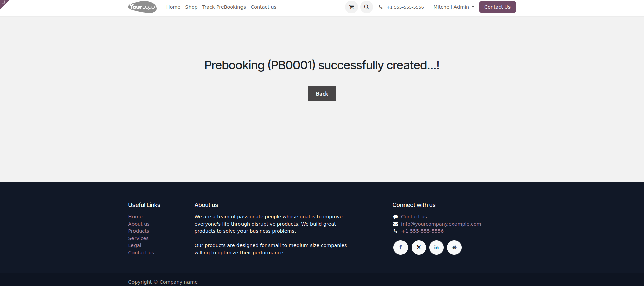The image size is (644, 286).
Task: Click the Facebook social icon
Action: [400, 247]
